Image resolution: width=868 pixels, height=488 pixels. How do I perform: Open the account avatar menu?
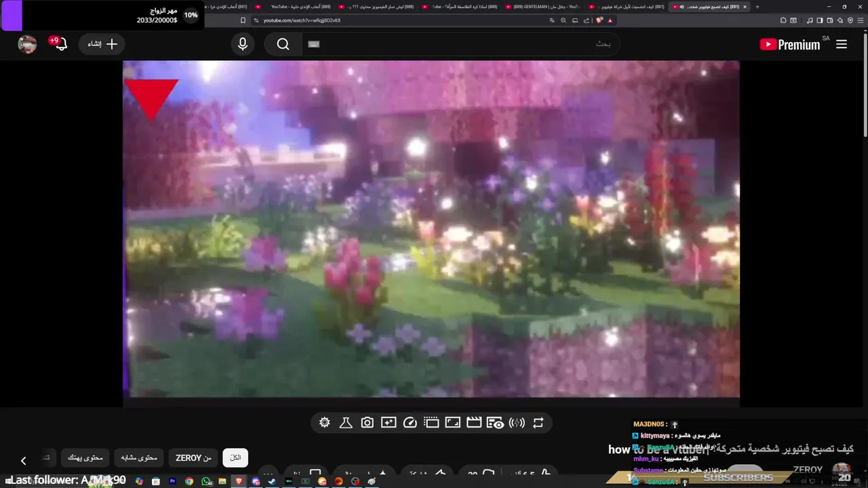tap(27, 44)
